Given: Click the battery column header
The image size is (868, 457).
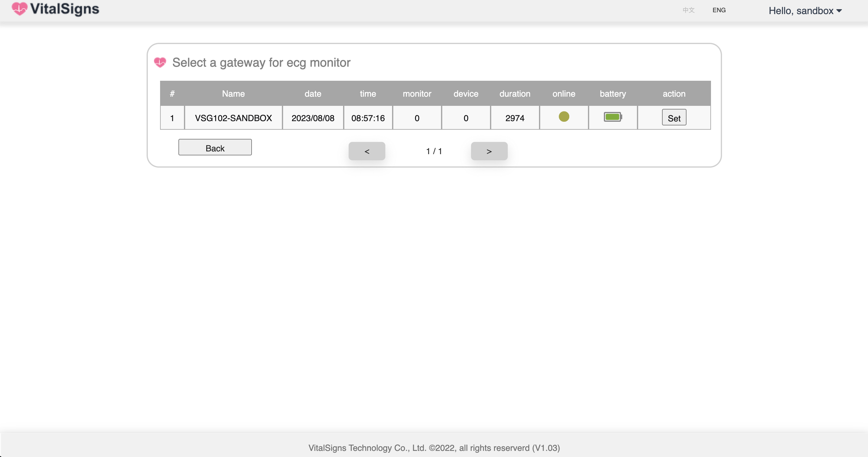Looking at the screenshot, I should (612, 94).
